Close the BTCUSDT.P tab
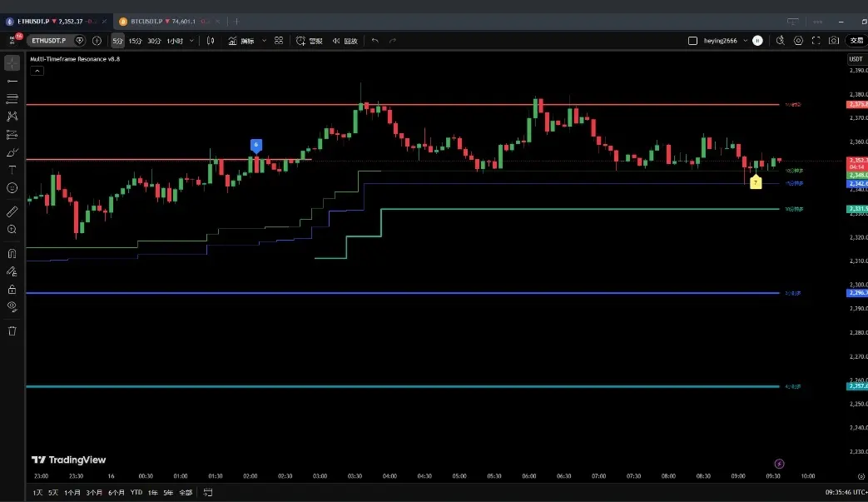868x502 pixels. pyautogui.click(x=217, y=22)
